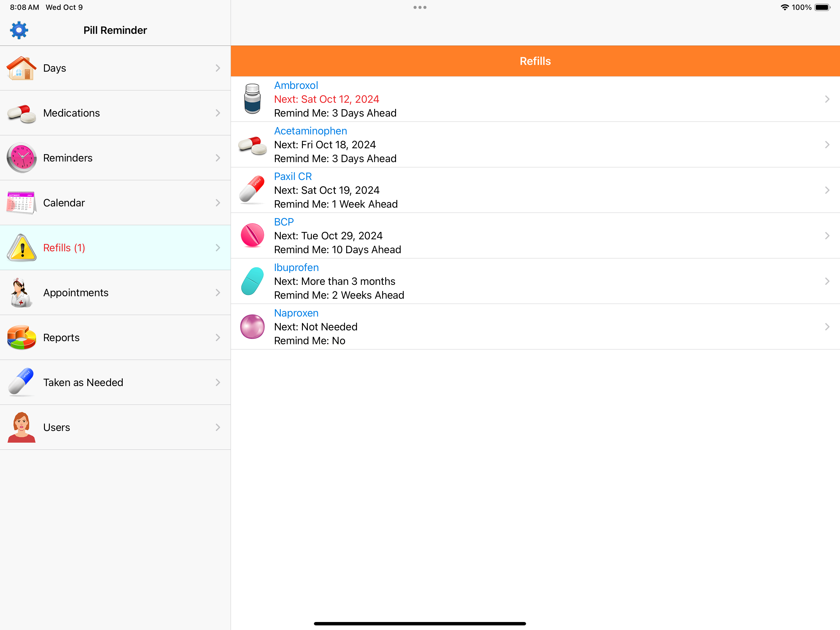The image size is (840, 630).
Task: Tap 'Next: Sat Oct 12, 2024' text
Action: [327, 99]
